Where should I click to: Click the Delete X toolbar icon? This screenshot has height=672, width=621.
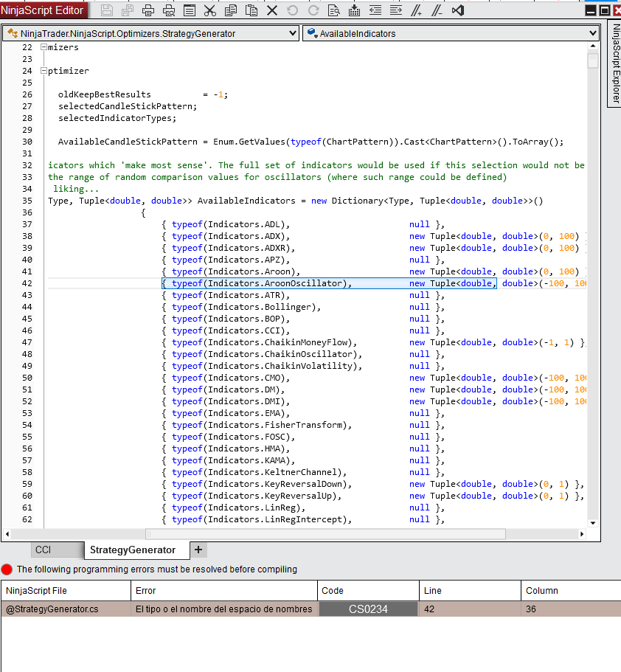coord(272,10)
